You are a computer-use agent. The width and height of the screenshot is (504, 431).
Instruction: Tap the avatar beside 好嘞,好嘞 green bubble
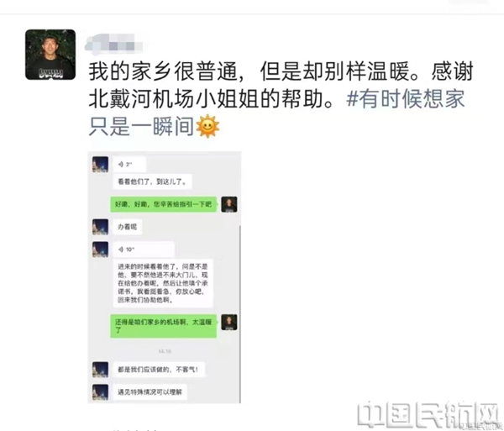coord(229,204)
